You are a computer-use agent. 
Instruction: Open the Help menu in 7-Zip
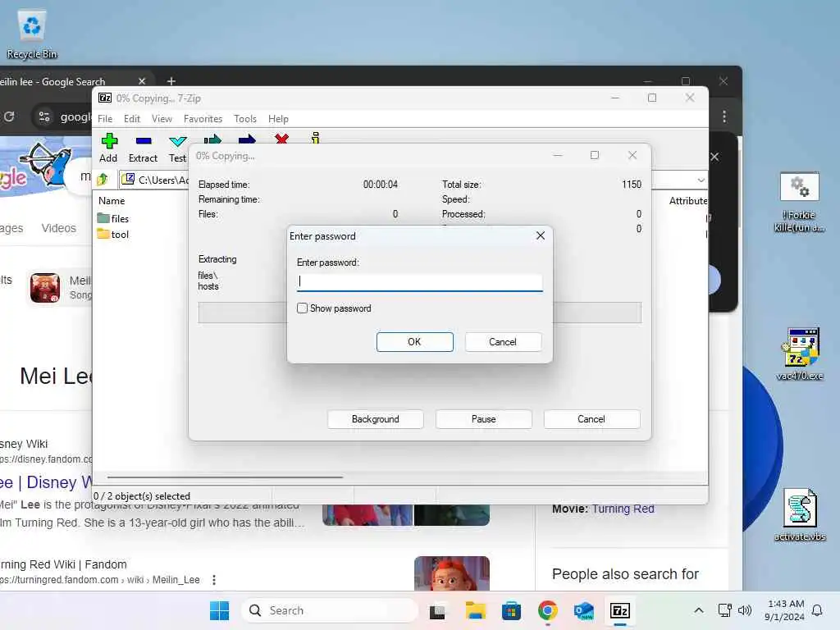point(279,118)
